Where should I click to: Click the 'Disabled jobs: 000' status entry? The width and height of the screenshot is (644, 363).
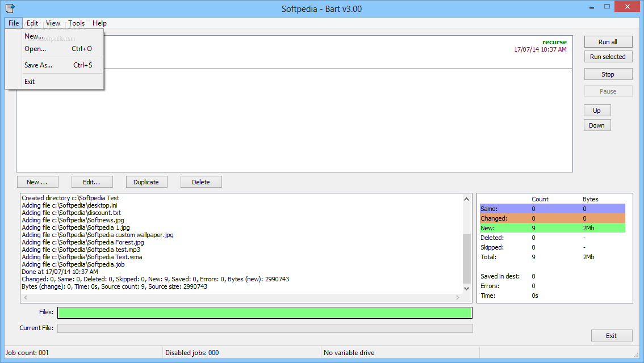pos(192,352)
